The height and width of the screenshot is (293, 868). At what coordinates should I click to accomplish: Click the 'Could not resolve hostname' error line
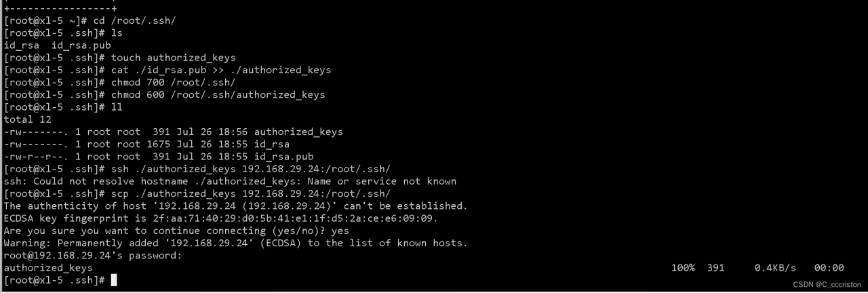[x=231, y=181]
